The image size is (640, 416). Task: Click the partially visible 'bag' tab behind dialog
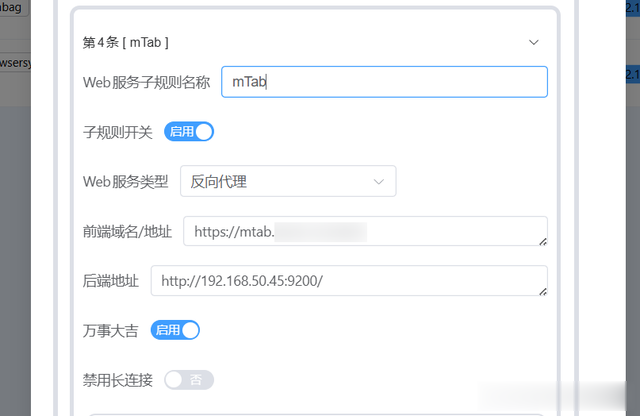(14, 7)
